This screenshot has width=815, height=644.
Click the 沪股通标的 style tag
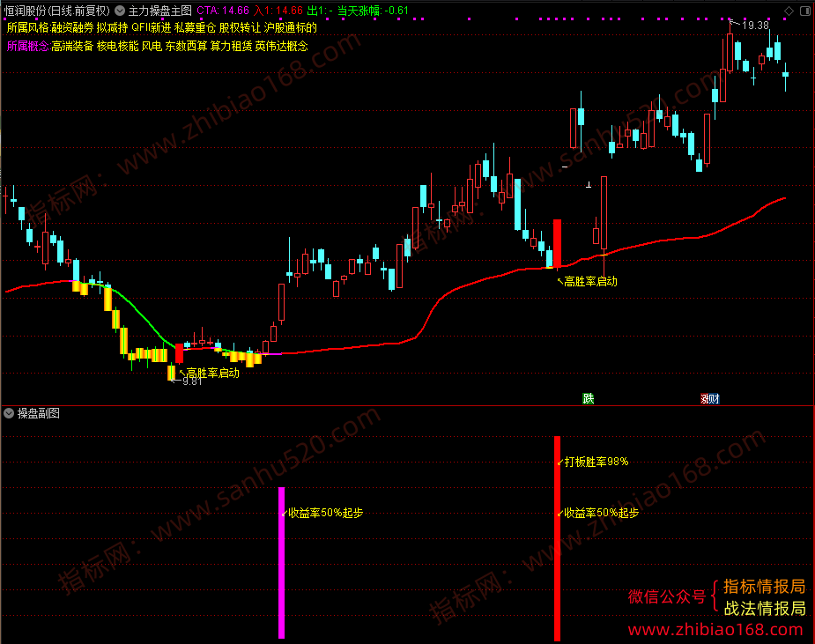291,27
